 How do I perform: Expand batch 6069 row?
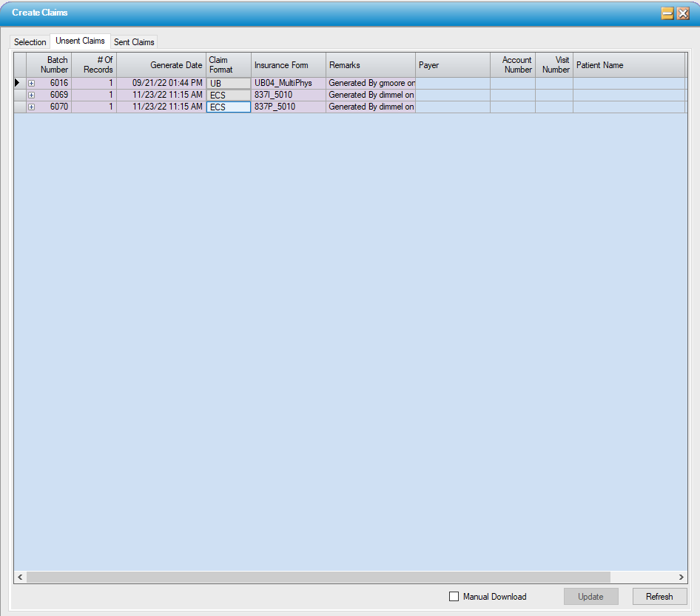click(31, 96)
